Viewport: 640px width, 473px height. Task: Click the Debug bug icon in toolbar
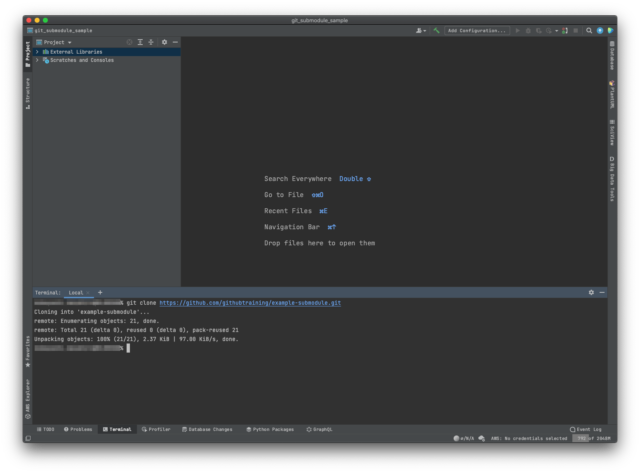[528, 31]
